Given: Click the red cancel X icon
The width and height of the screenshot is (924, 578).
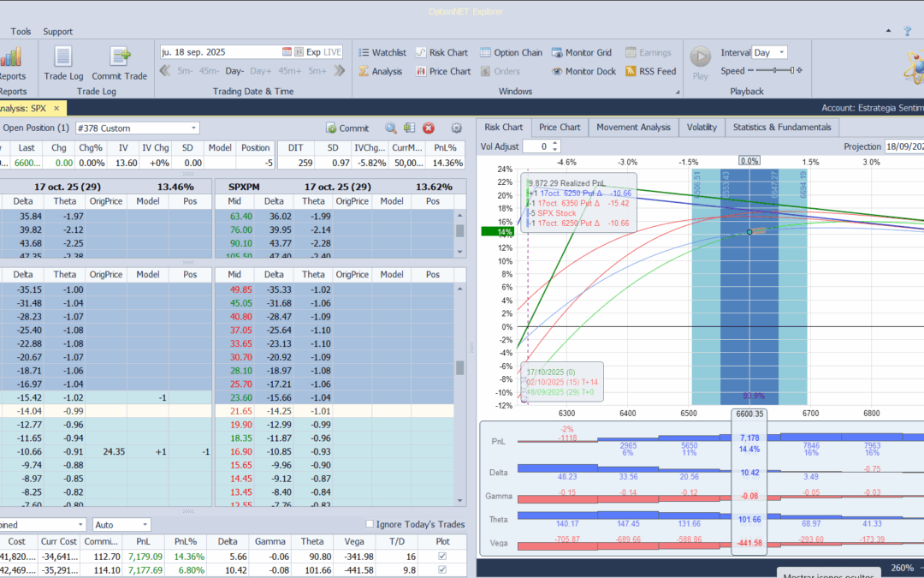Looking at the screenshot, I should 429,128.
